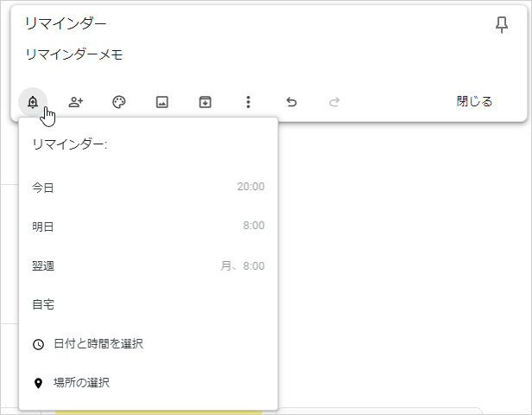Open the three-dot more options menu
This screenshot has width=532, height=415.
click(248, 102)
